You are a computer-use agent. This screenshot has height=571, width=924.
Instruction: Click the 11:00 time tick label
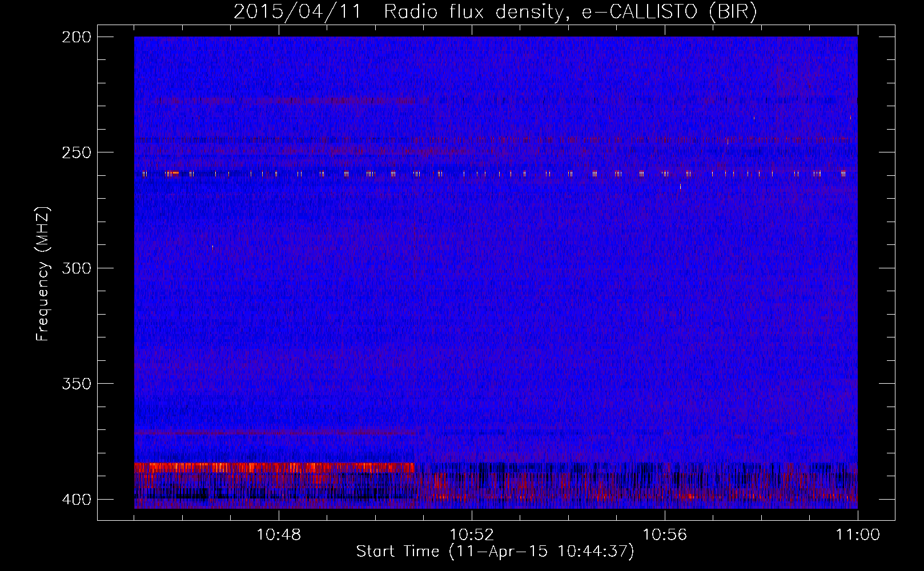coord(858,535)
